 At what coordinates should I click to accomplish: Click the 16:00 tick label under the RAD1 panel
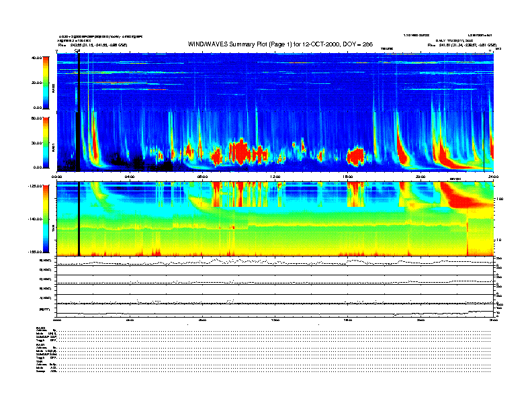tap(348, 177)
